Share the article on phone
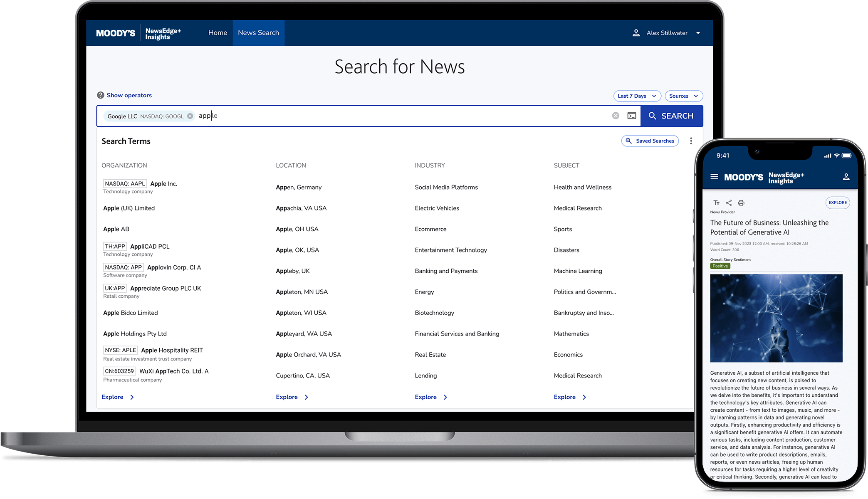Screen dimensions: 868x499 (729, 203)
